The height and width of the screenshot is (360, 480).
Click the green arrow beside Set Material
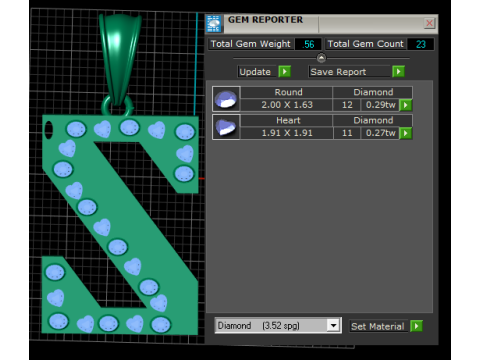416,326
